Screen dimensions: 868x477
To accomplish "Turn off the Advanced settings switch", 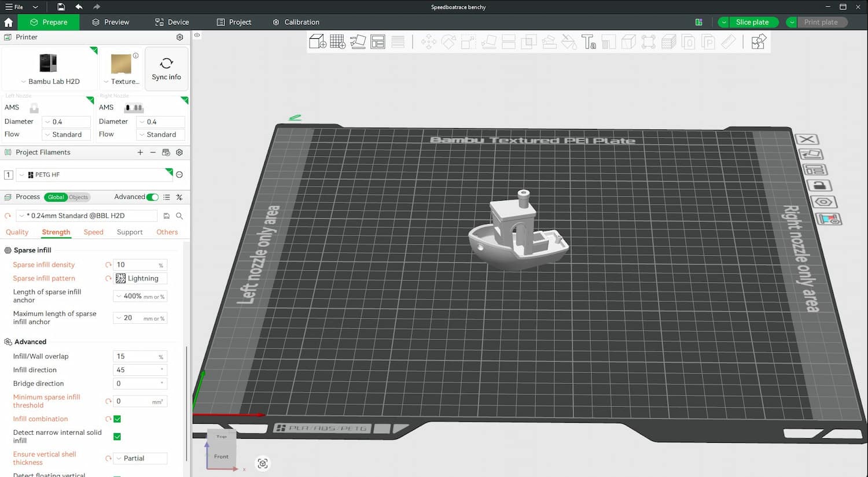I will 153,197.
